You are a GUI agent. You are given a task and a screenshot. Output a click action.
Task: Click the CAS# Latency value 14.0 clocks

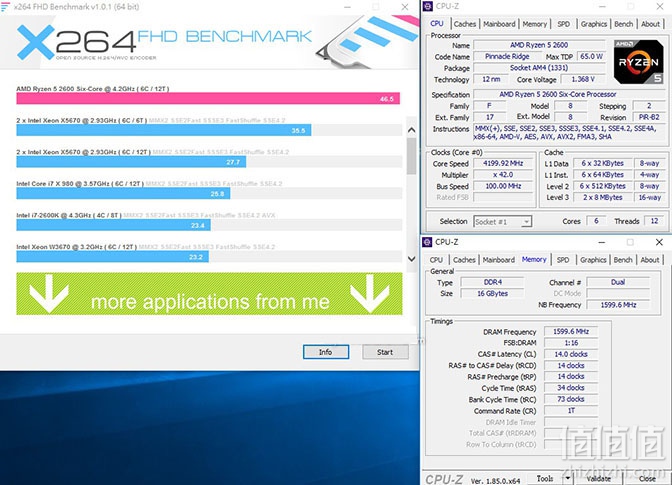click(x=571, y=354)
